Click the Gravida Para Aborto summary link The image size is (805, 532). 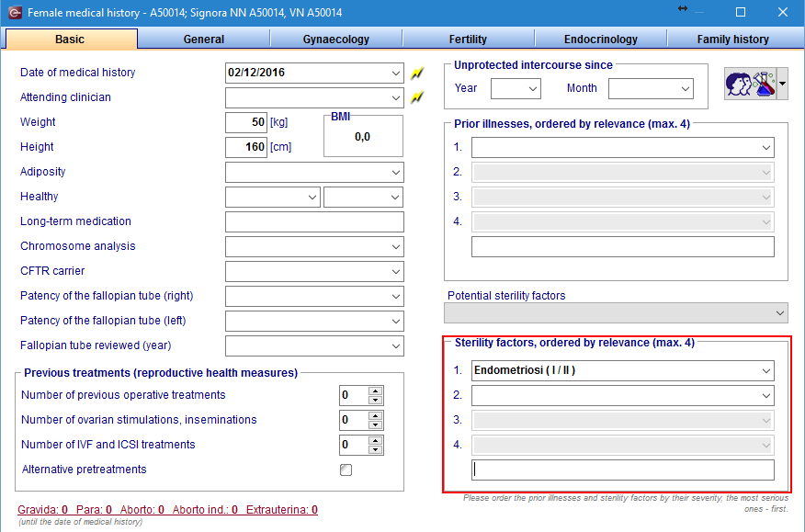pyautogui.click(x=167, y=509)
